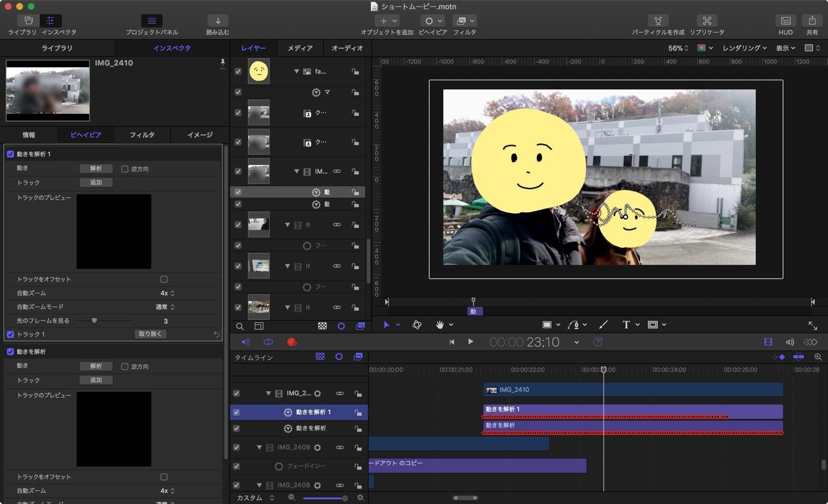Click 追加 button in second 動きを解析
The image size is (828, 504).
click(x=96, y=380)
